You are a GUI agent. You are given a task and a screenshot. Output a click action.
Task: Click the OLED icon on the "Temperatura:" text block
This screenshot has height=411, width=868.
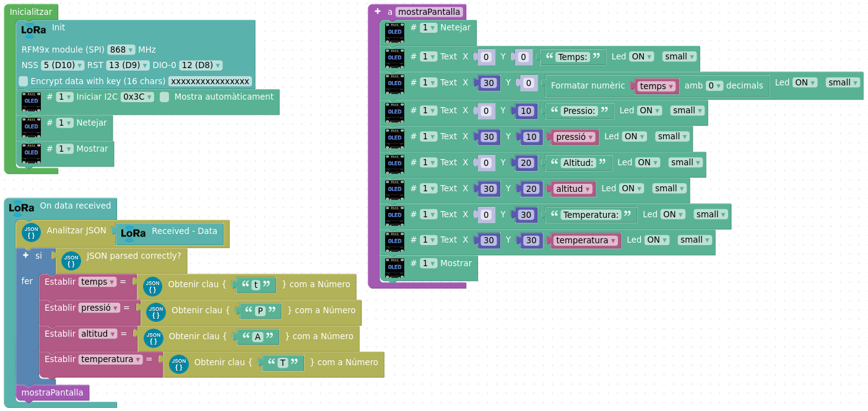point(394,216)
